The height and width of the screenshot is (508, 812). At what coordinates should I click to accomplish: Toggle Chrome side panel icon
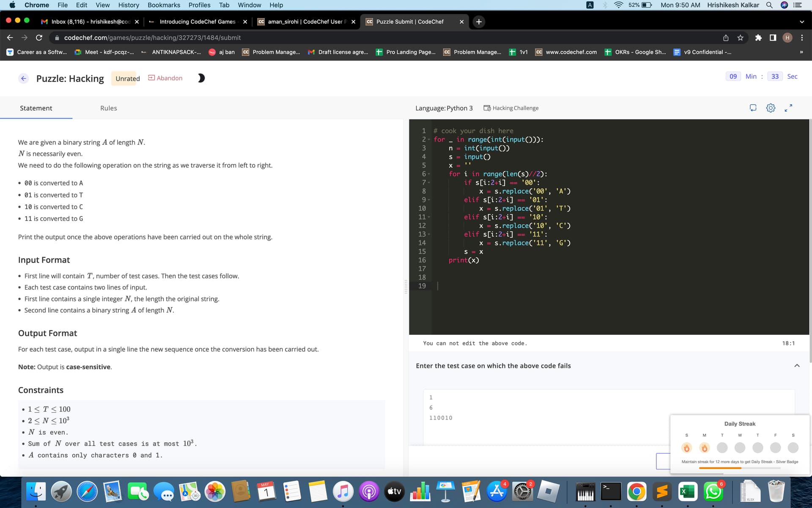point(773,38)
